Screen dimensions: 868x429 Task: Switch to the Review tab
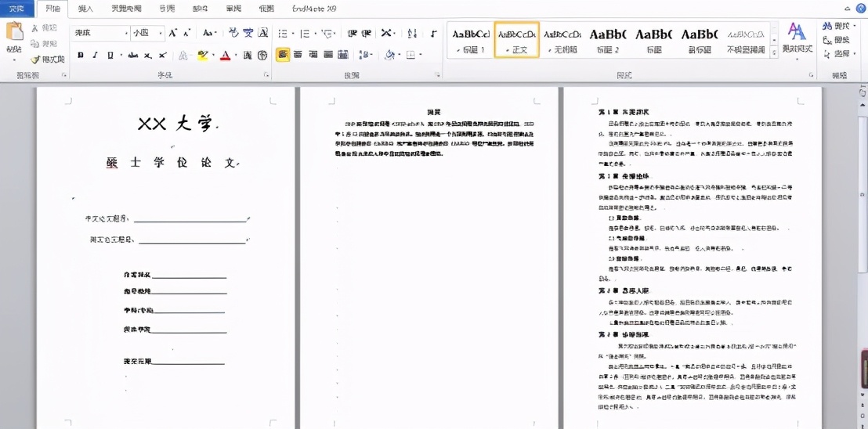coord(233,9)
